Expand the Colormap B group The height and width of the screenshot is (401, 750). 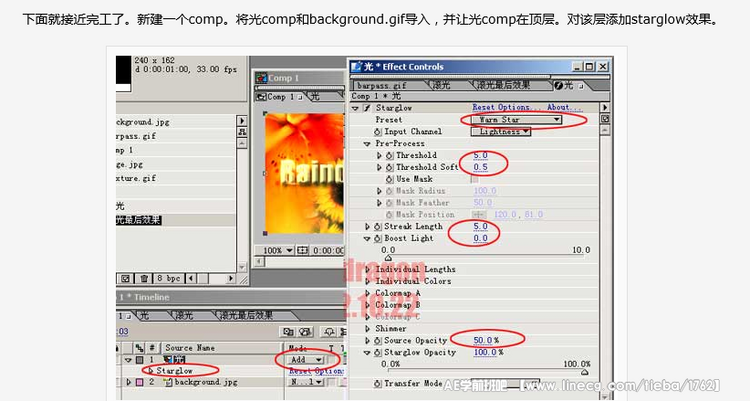coord(367,305)
